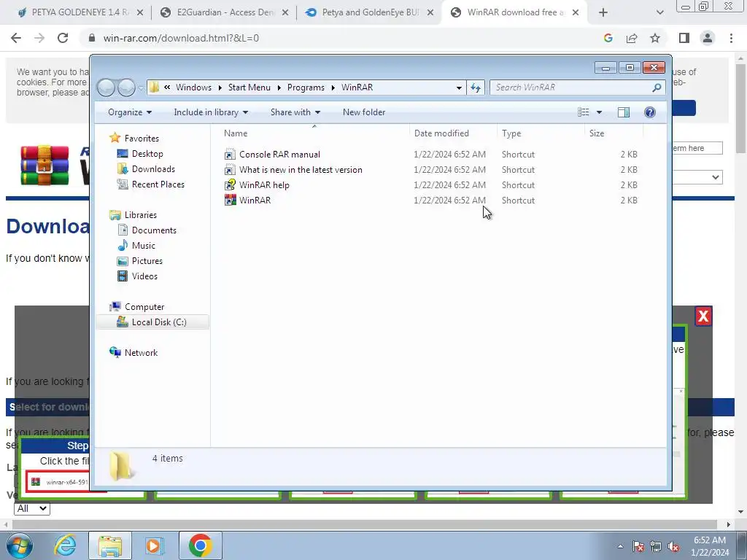Open Chrome three-dot menu
Screen dimensions: 747x560
tap(731, 38)
